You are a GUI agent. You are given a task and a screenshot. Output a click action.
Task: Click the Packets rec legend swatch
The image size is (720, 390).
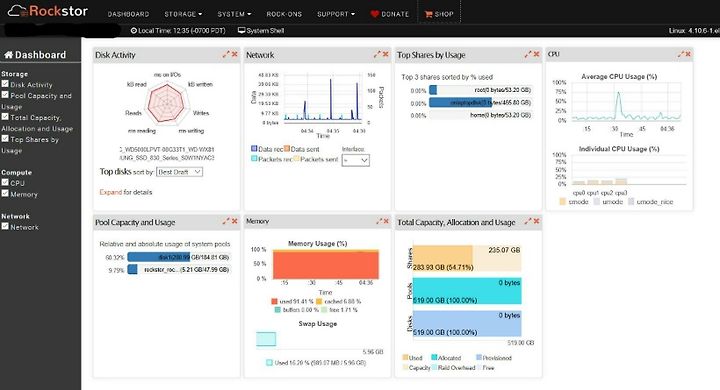[254, 158]
